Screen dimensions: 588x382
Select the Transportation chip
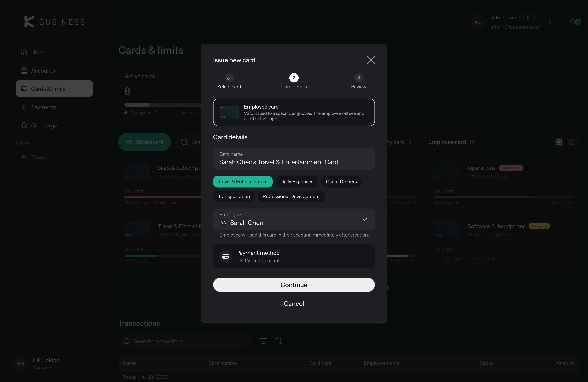click(234, 196)
